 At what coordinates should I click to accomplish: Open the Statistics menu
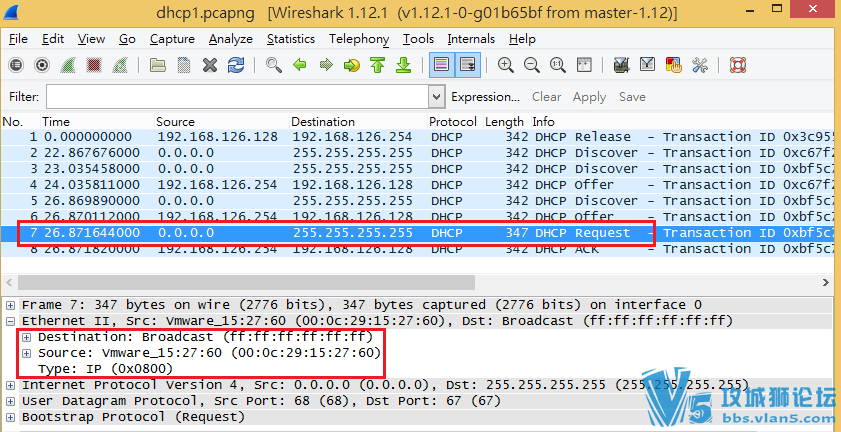[290, 39]
